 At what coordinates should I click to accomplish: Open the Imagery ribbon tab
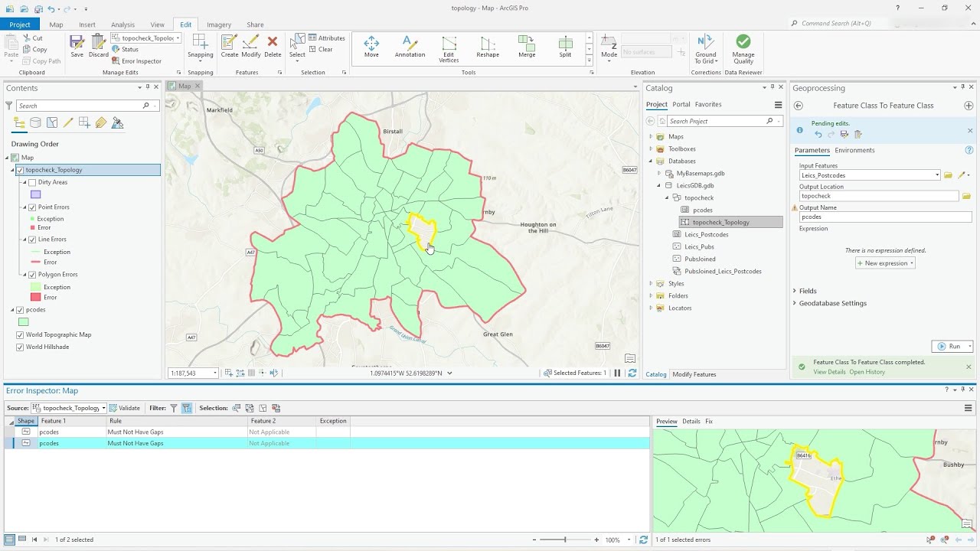[219, 24]
